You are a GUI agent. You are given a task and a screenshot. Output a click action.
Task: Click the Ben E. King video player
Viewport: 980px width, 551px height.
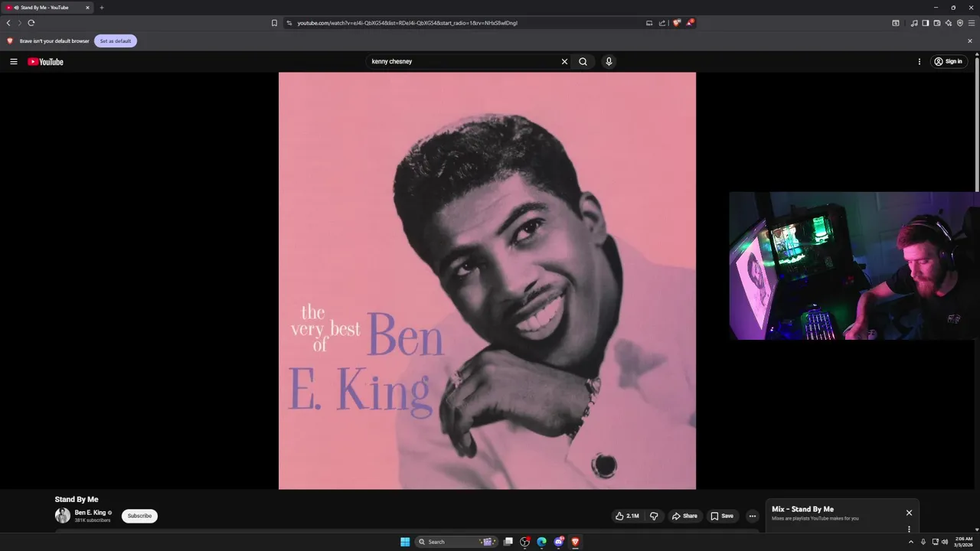click(x=487, y=280)
